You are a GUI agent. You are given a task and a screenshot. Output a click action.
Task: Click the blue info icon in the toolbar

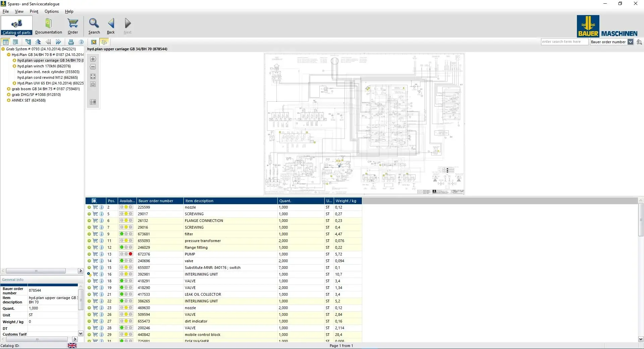click(x=81, y=42)
